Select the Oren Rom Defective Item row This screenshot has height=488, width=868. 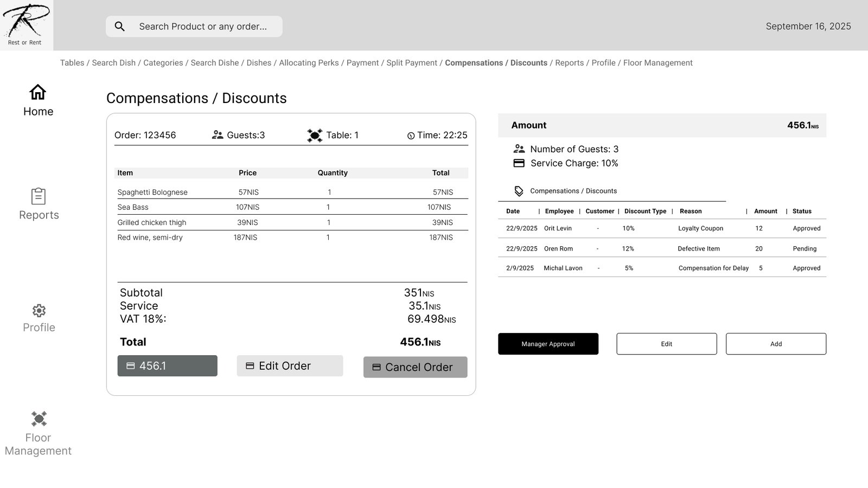662,248
